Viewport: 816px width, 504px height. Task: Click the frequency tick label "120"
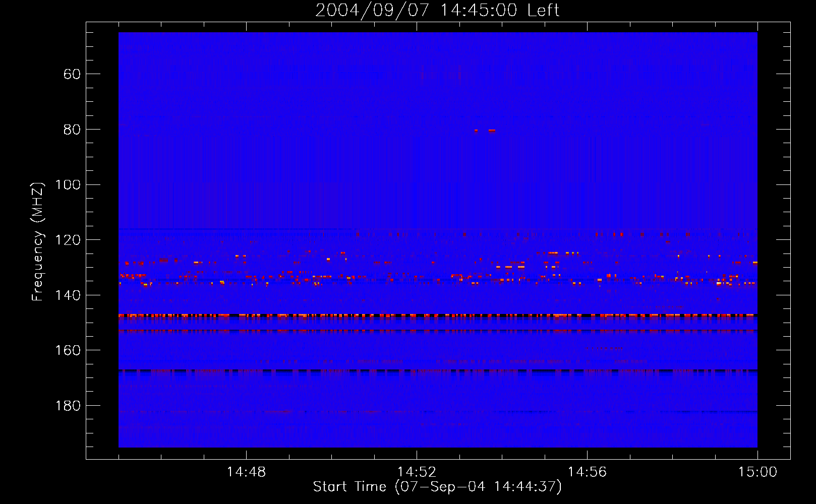coord(68,240)
